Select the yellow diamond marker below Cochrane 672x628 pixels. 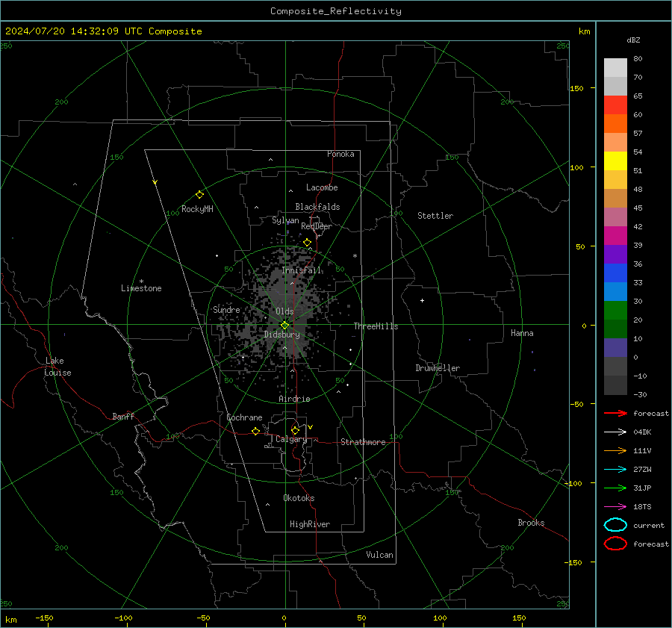255,431
